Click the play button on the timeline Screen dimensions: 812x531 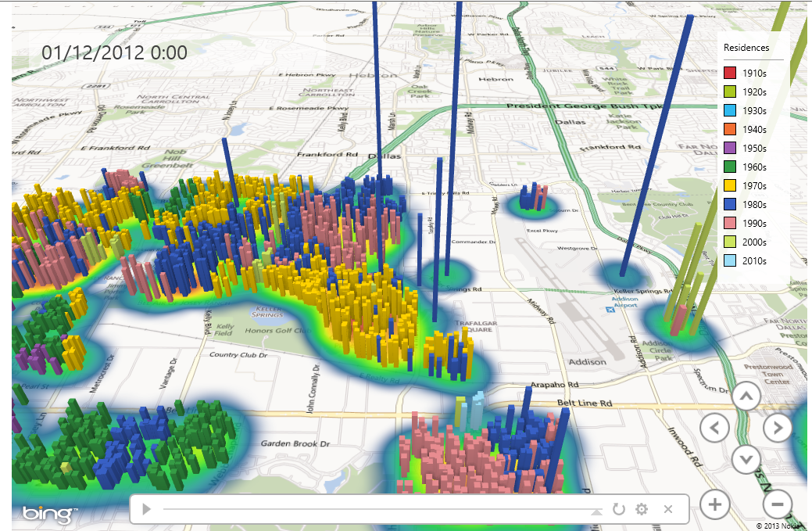147,509
